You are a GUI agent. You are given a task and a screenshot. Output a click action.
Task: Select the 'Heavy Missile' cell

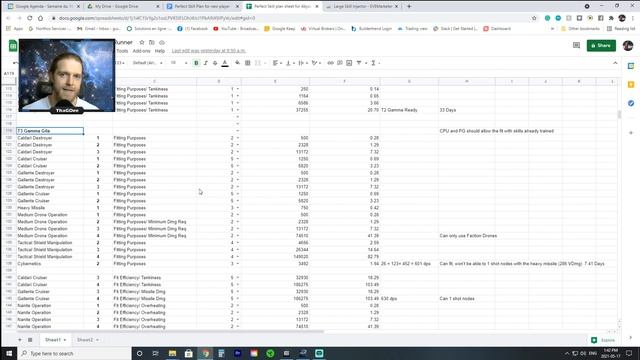pos(50,208)
